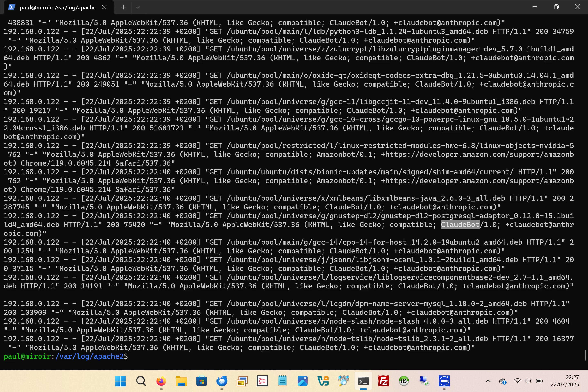Open clock and date panel
This screenshot has width=588, height=392.
(565, 381)
